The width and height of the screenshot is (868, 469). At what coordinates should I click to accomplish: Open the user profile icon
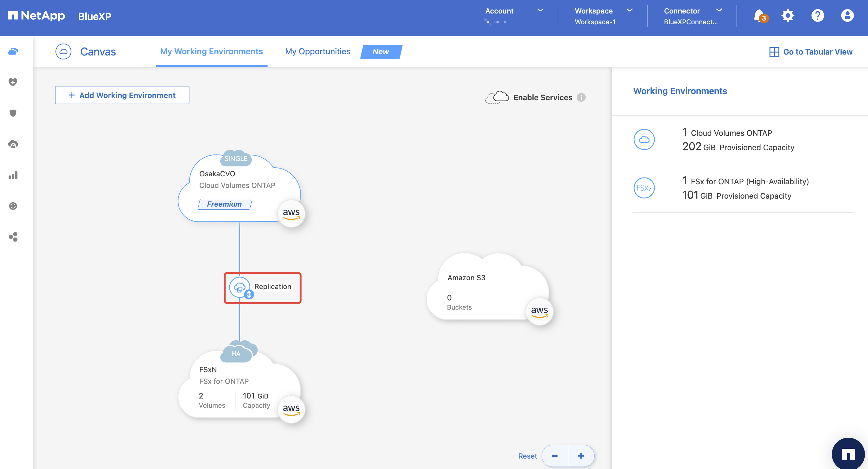[x=847, y=16]
